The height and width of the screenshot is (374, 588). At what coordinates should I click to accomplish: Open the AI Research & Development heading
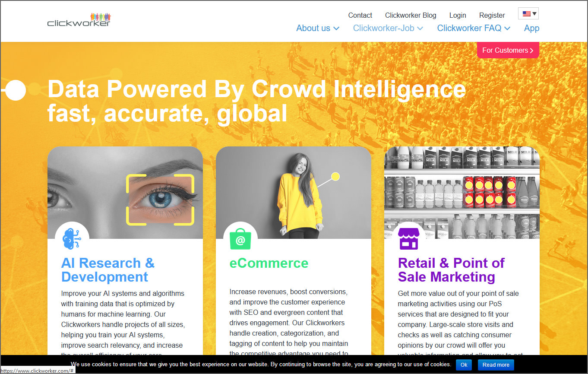[108, 270]
